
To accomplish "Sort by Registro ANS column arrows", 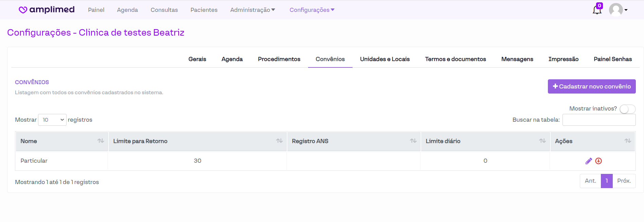I will pyautogui.click(x=413, y=141).
